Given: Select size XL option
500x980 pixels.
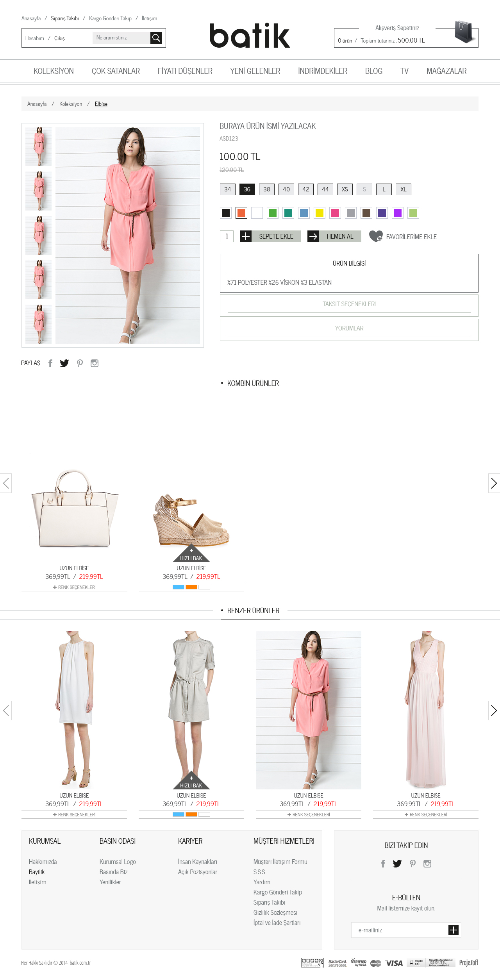Looking at the screenshot, I should tap(404, 189).
